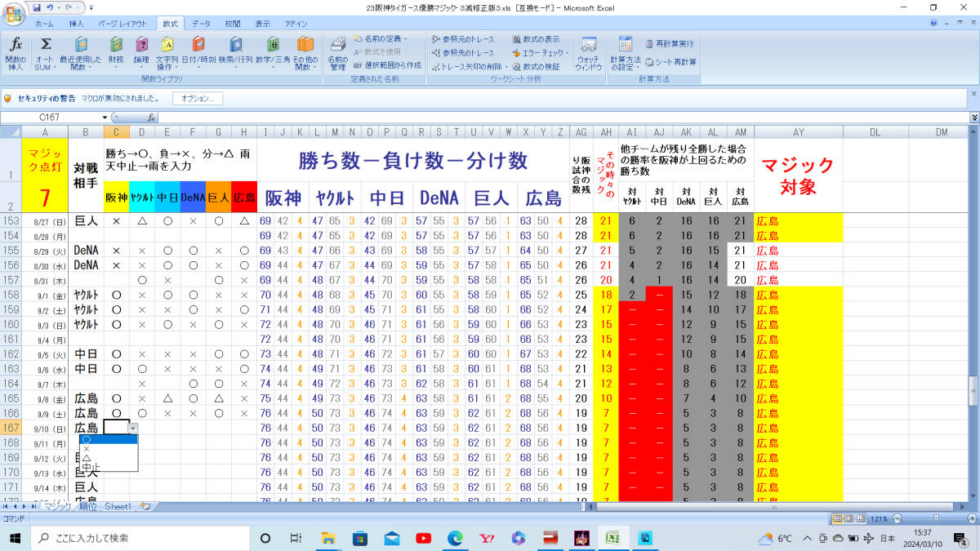Click 選択範囲から作成 button

387,64
